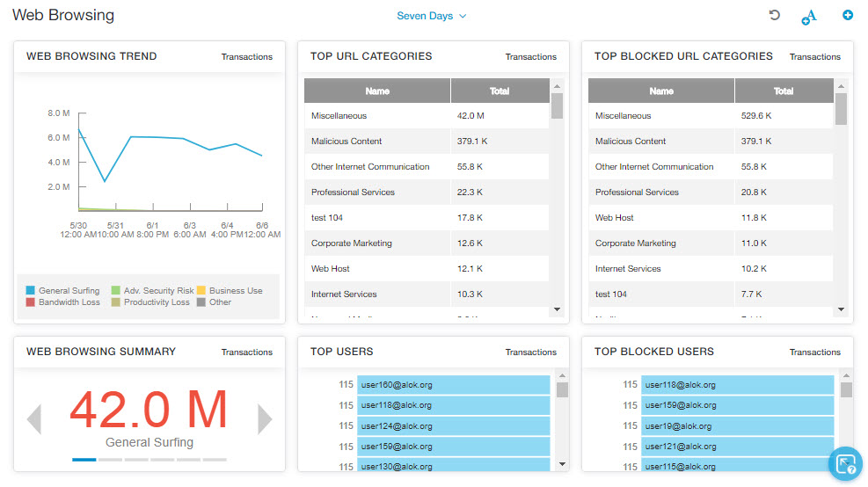Screen dimensions: 868x487
Task: Open Transactions selector in Web Browsing Trend
Action: pos(246,57)
